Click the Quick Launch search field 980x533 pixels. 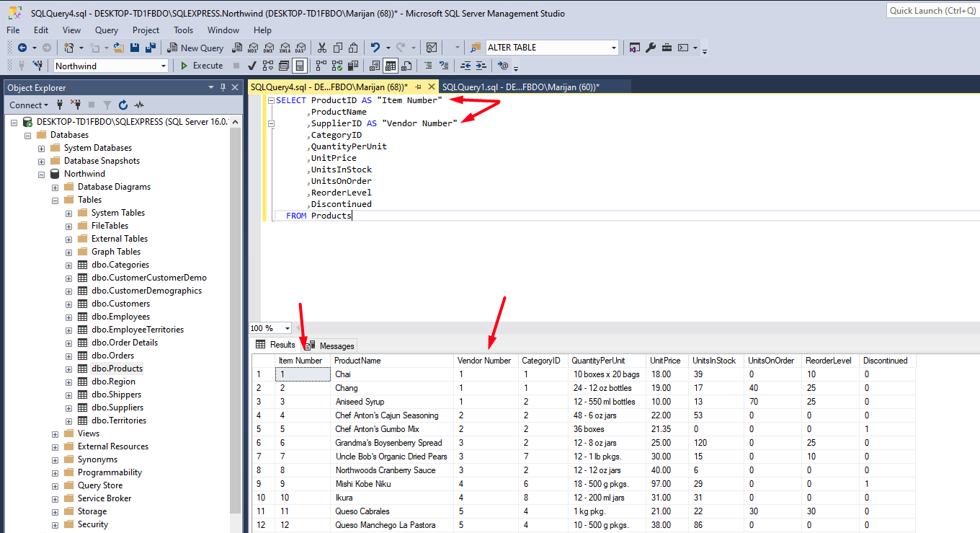click(932, 11)
